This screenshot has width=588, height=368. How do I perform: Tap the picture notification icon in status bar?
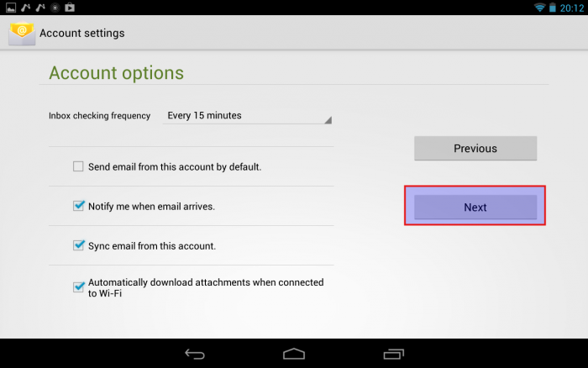[11, 8]
